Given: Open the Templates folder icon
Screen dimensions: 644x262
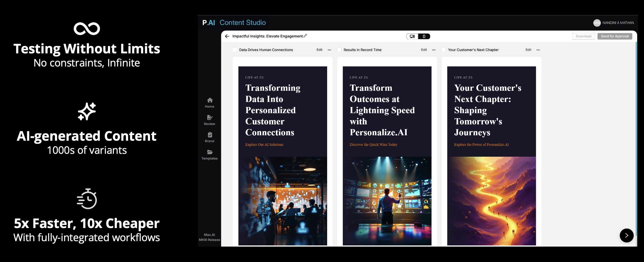Looking at the screenshot, I should coord(210,152).
